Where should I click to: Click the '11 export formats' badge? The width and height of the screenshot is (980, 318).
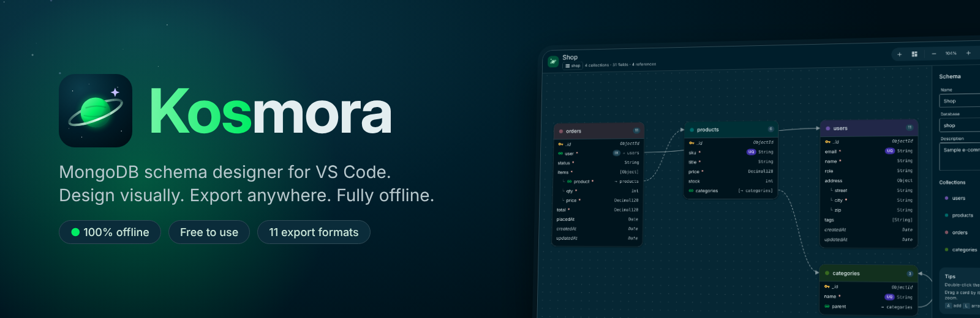314,232
